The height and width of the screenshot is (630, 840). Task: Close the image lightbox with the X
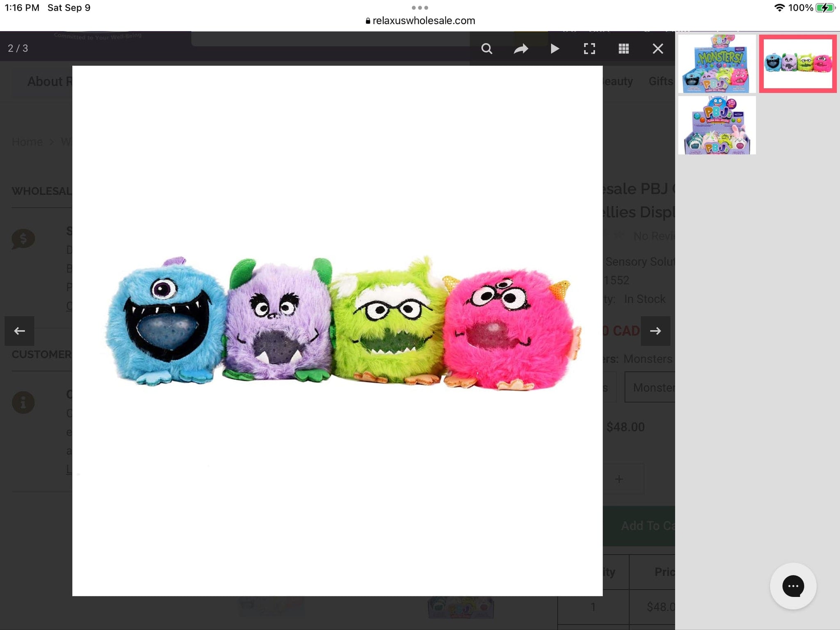coord(658,49)
